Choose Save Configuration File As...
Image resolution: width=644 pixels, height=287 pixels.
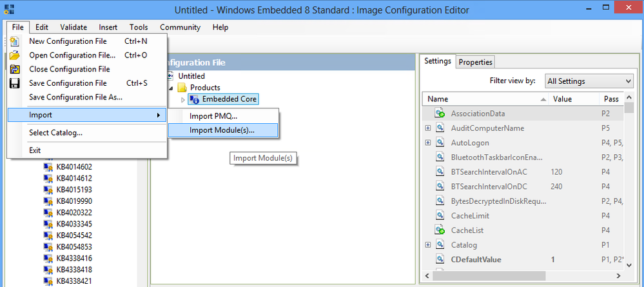[87, 97]
